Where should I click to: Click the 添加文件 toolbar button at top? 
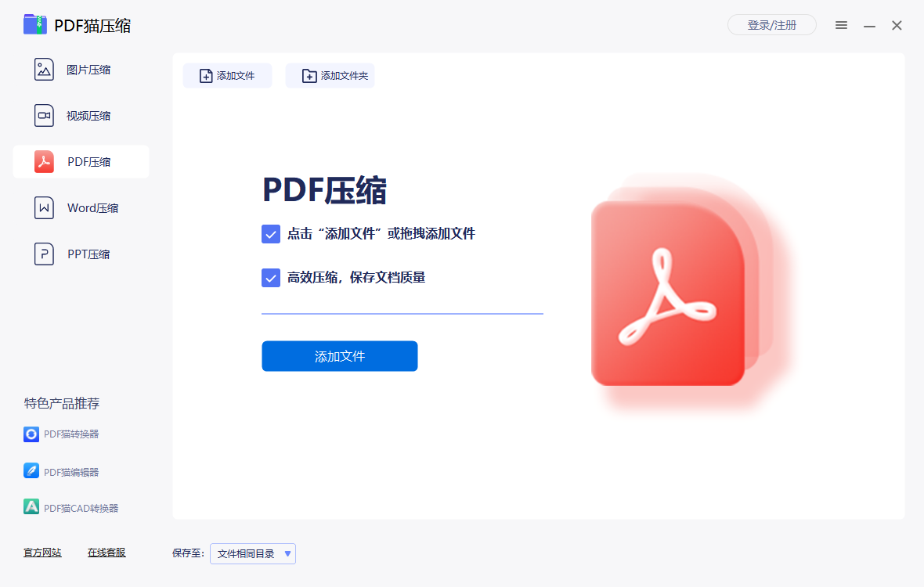pos(227,75)
